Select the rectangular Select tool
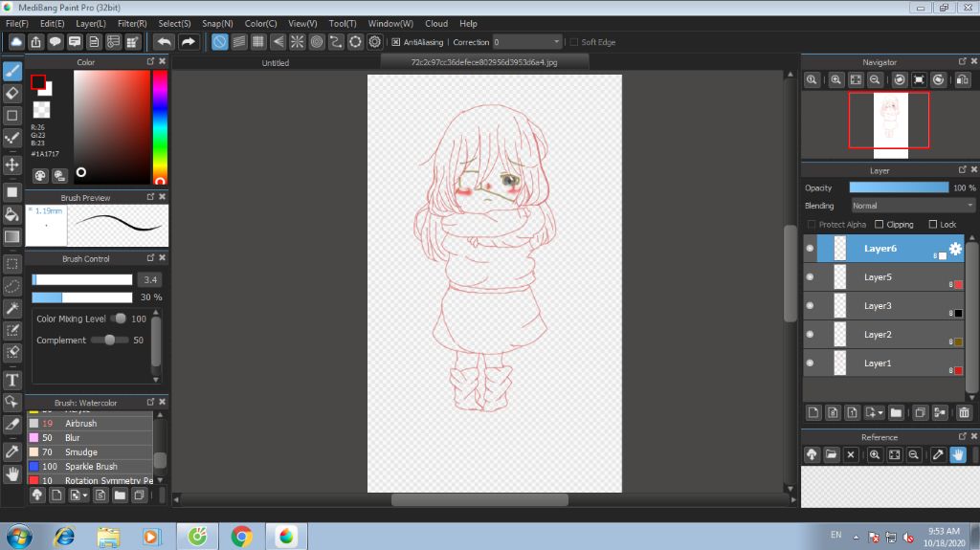 [11, 263]
